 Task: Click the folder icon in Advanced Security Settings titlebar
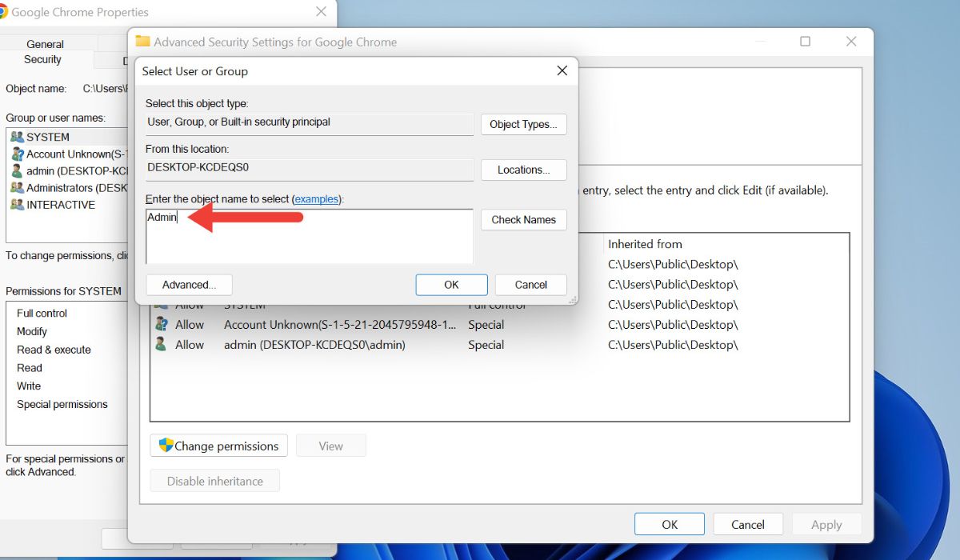143,41
